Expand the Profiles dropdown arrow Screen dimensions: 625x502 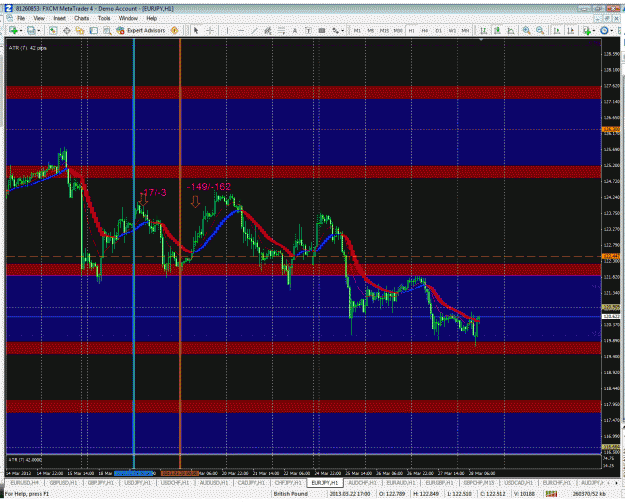pos(39,31)
